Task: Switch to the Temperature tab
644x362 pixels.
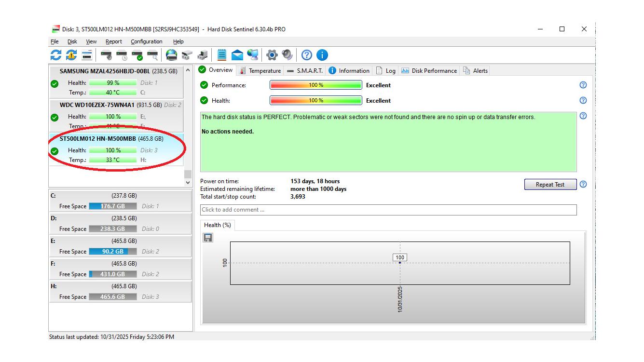Action: (260, 70)
